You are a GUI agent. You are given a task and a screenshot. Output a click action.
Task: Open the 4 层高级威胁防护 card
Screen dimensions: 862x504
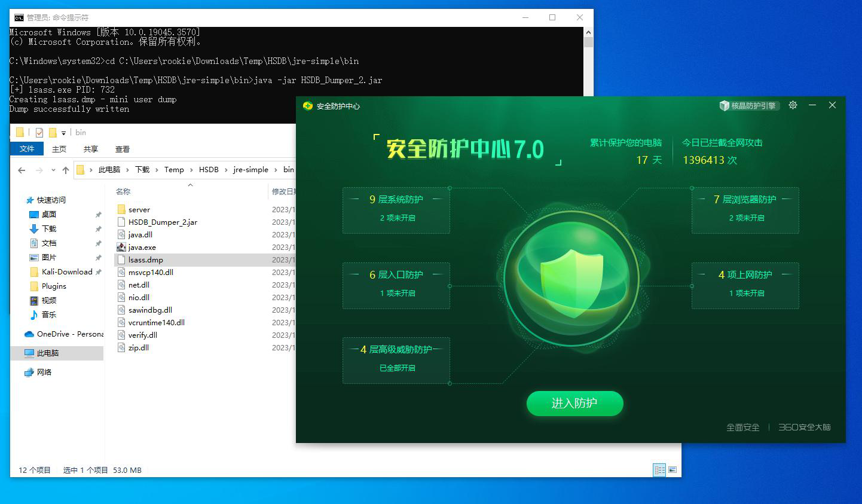396,361
